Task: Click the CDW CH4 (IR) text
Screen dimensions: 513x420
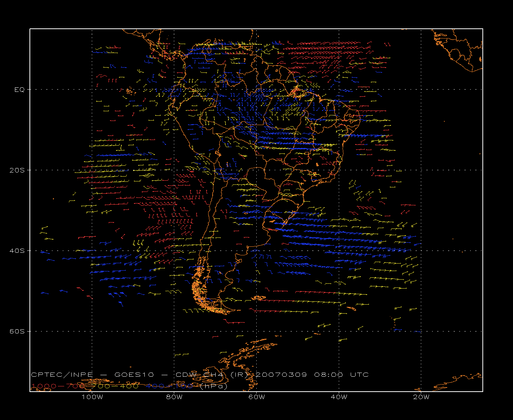Action: click(212, 375)
